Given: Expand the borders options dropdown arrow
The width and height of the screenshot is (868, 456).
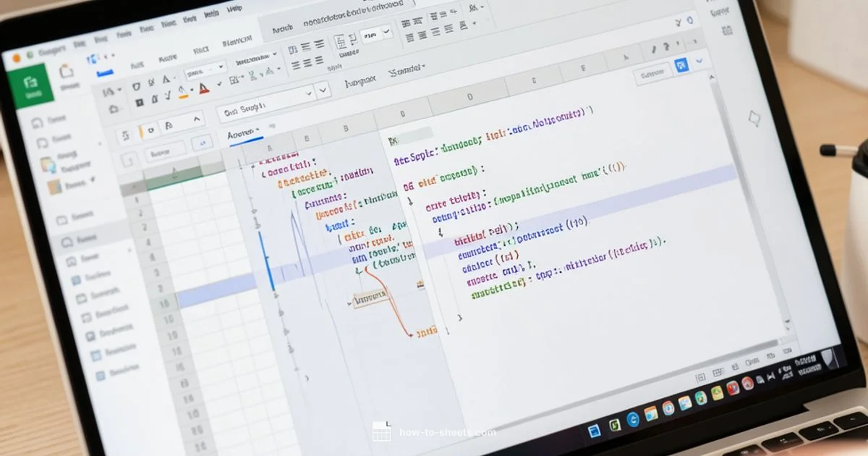Looking at the screenshot, I should click(x=242, y=75).
